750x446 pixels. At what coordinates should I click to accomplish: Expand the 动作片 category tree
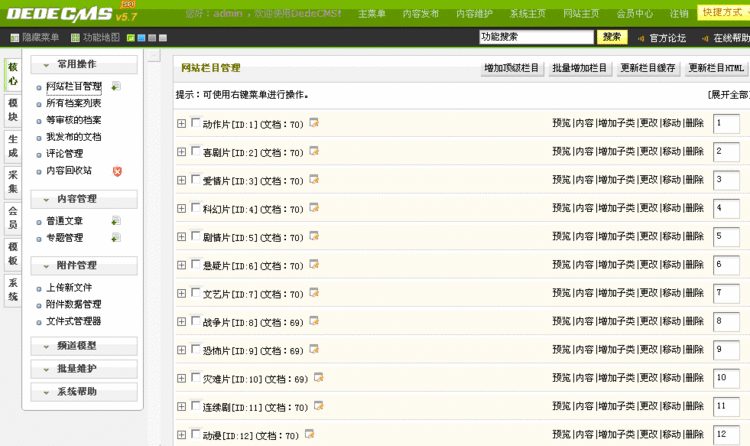pos(181,123)
